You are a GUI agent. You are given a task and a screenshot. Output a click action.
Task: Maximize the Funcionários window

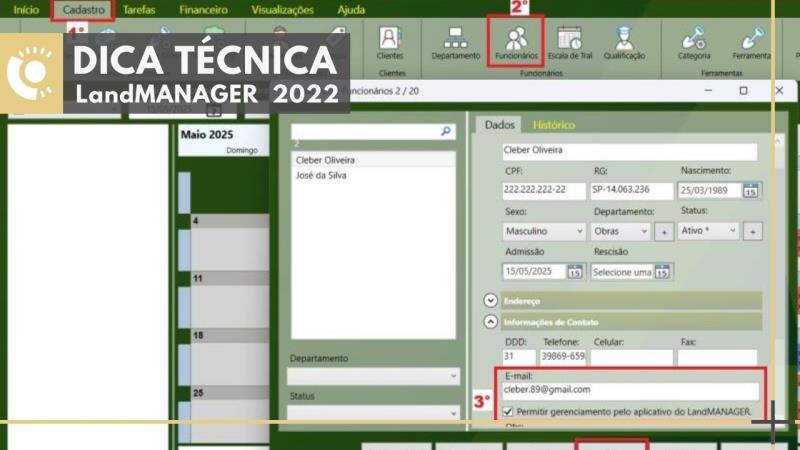click(743, 91)
